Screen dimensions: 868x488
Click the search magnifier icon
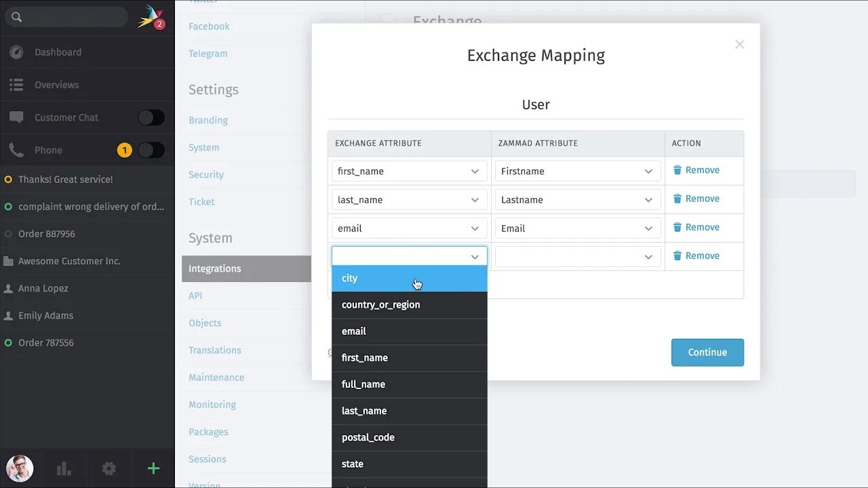[x=17, y=17]
